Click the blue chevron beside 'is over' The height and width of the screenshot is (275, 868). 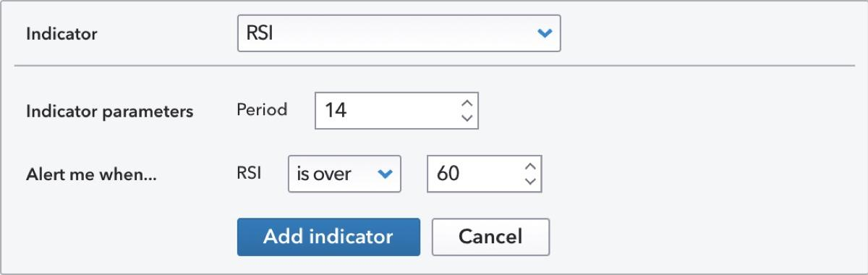[x=386, y=175]
